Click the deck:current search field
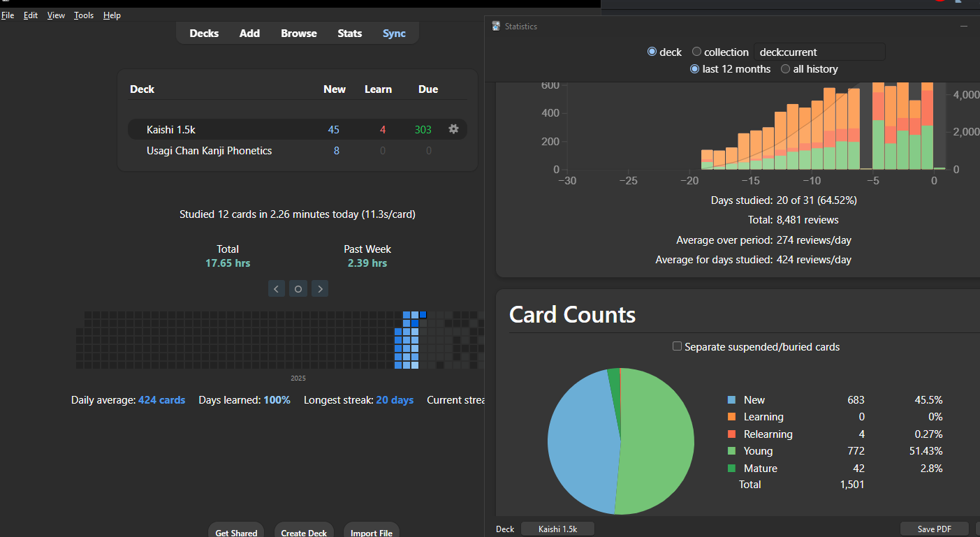Screen dimensions: 980x537 819,52
